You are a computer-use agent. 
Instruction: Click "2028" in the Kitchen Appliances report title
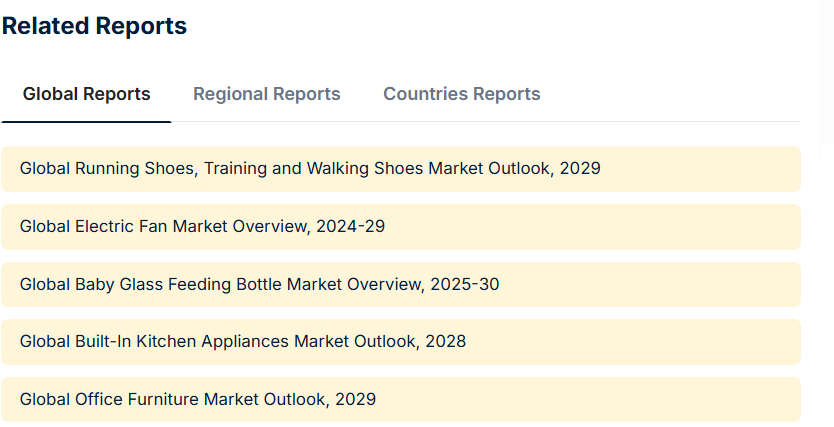click(446, 341)
